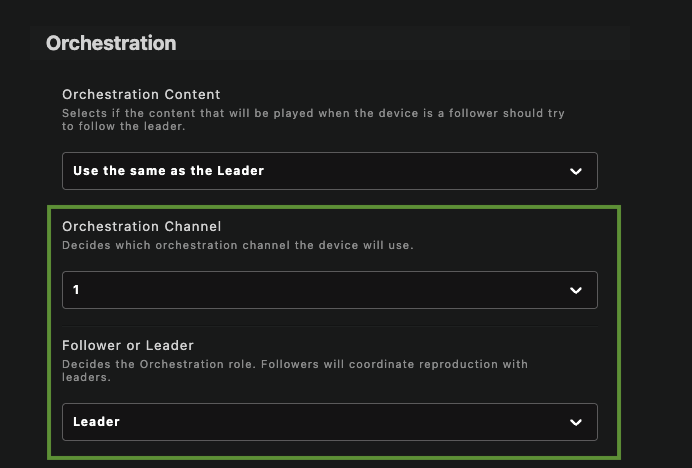
Task: Click the empty middle of the Leader dropdown field
Action: pyautogui.click(x=344, y=422)
